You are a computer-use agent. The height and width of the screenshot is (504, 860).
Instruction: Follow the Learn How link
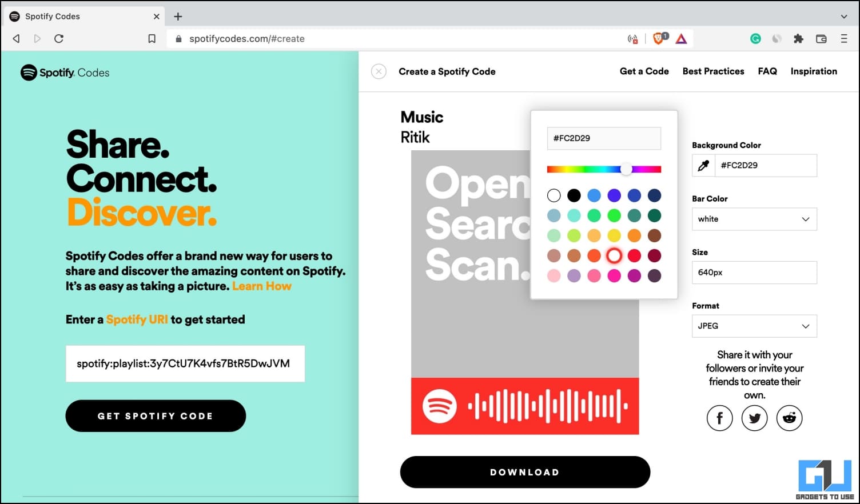262,286
